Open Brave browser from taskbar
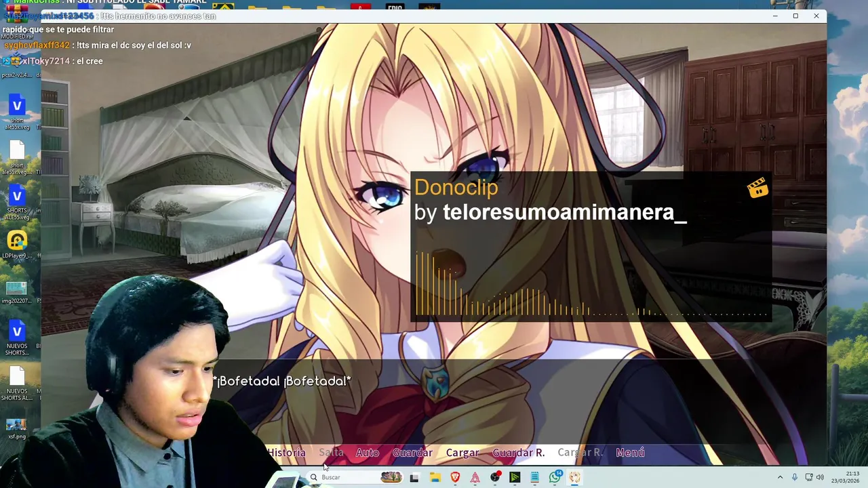The image size is (868, 488). pos(455,477)
